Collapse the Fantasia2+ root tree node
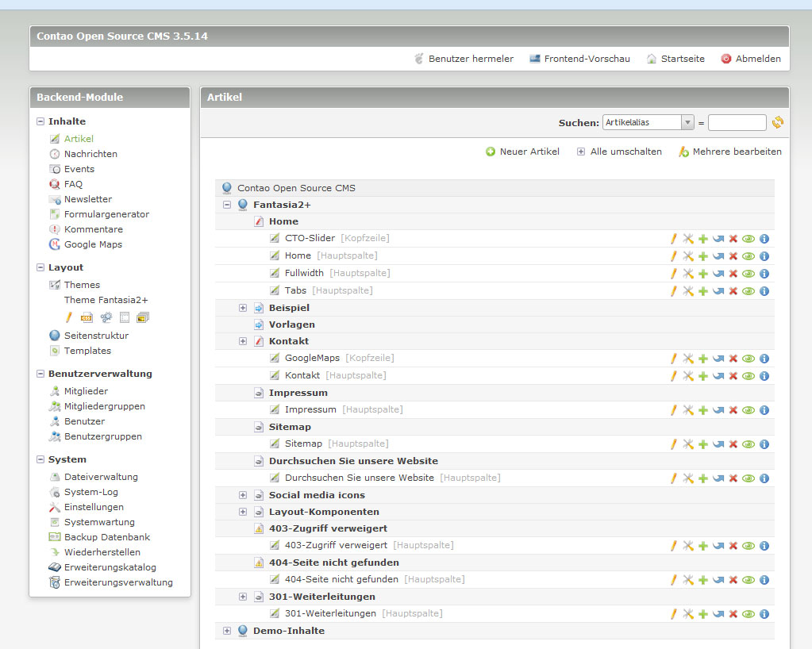This screenshot has width=812, height=649. [227, 205]
